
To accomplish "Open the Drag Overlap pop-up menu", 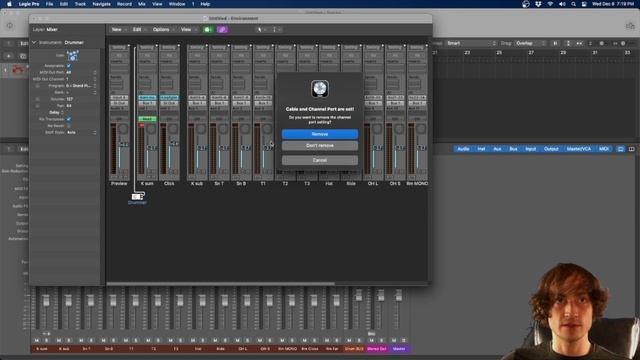I will click(530, 43).
